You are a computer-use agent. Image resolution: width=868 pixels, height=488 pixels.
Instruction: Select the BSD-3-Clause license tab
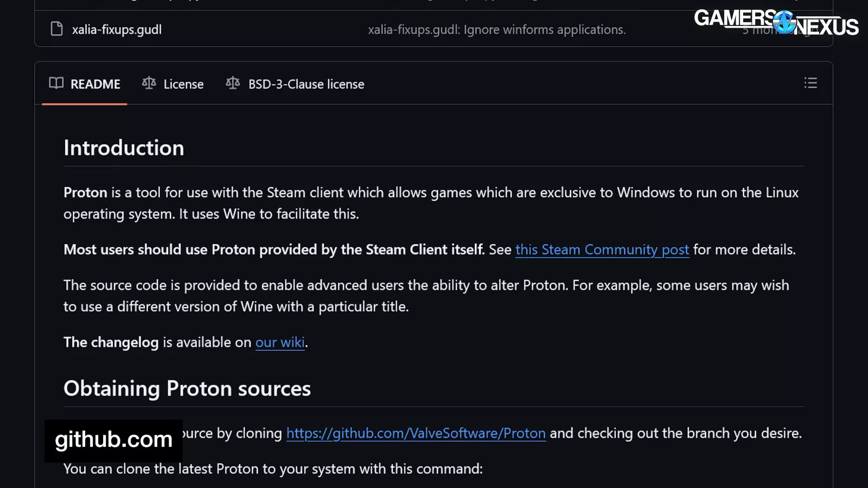pos(306,84)
